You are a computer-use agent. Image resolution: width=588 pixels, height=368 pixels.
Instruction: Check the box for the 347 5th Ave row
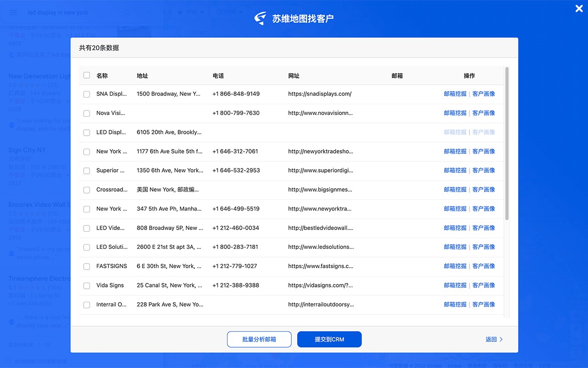(86, 209)
